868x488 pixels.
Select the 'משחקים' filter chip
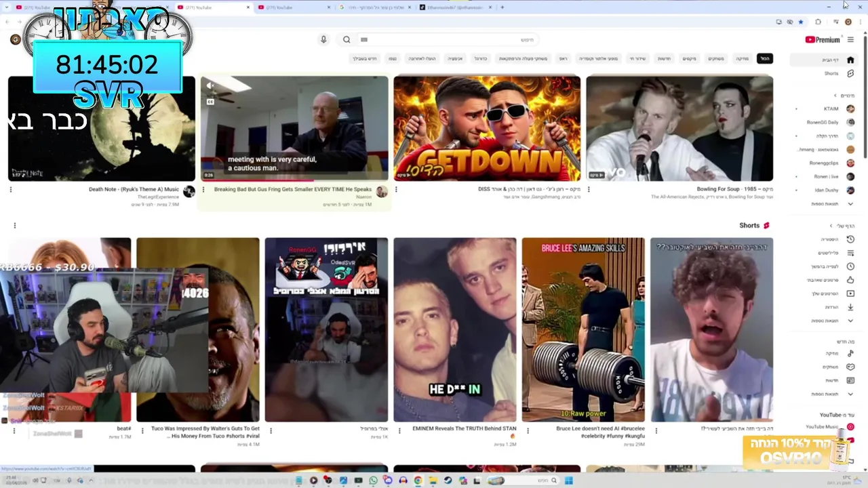pos(716,59)
